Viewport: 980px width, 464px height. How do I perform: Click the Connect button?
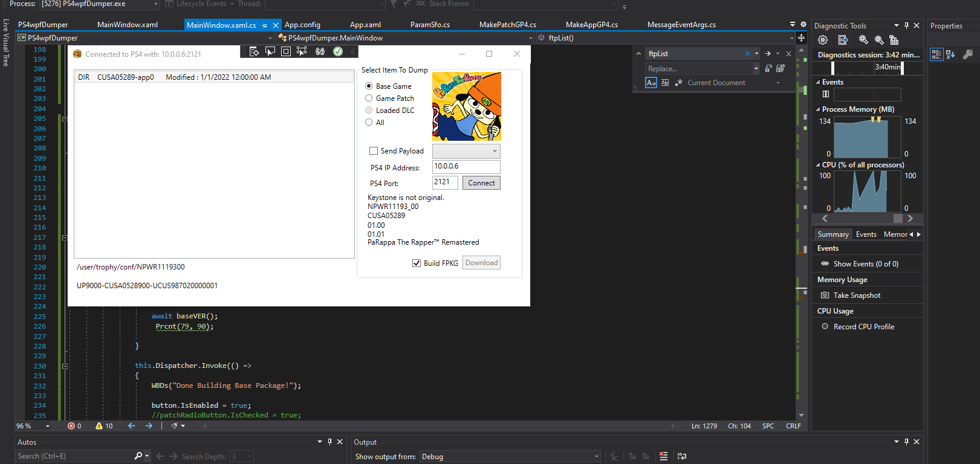481,183
